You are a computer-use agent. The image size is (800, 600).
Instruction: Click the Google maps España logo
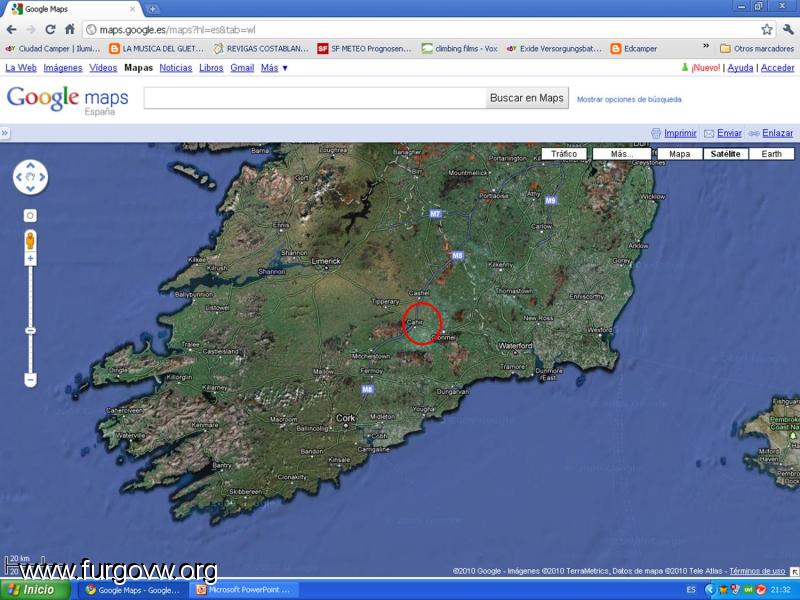pyautogui.click(x=67, y=100)
